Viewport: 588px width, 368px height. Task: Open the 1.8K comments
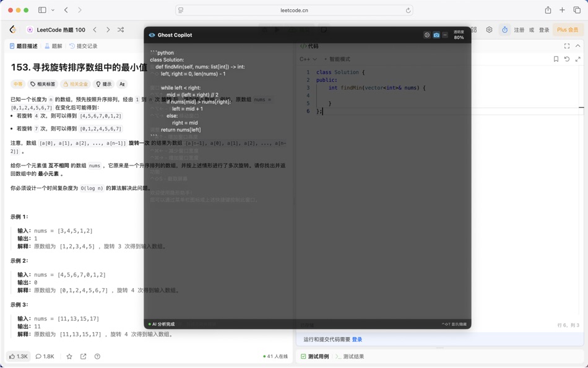click(45, 356)
